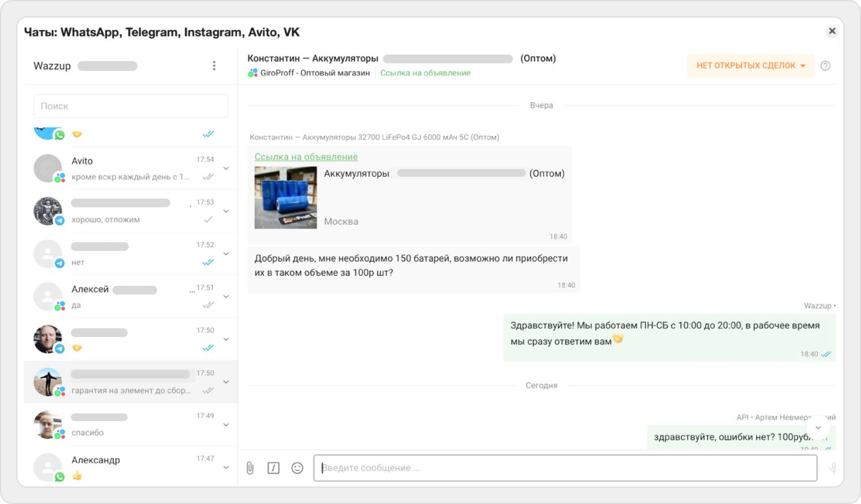861x504 pixels.
Task: Click 'Ссылка на объявление' link in chat header
Action: coord(425,73)
